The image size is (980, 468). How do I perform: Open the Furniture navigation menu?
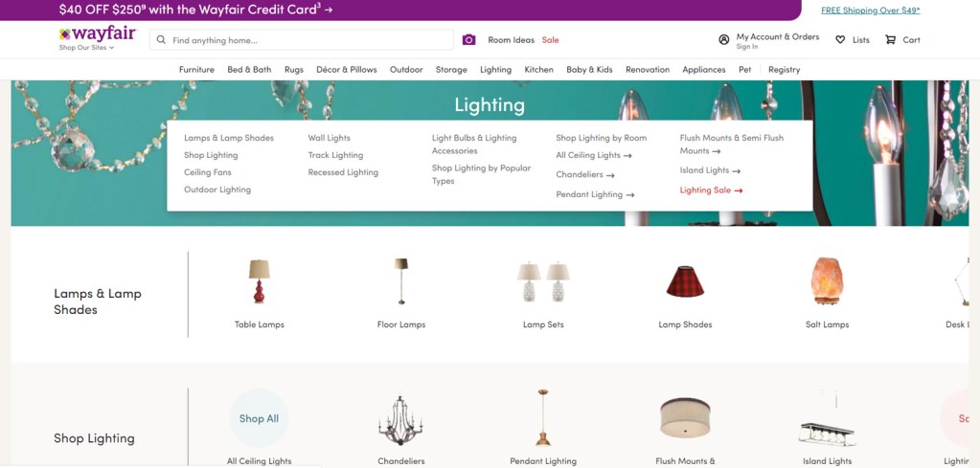[196, 70]
